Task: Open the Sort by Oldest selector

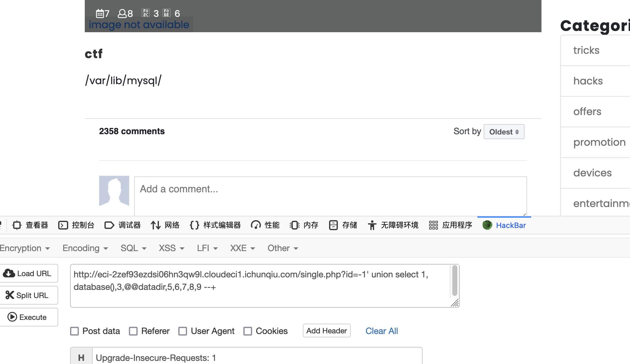Action: click(x=504, y=132)
